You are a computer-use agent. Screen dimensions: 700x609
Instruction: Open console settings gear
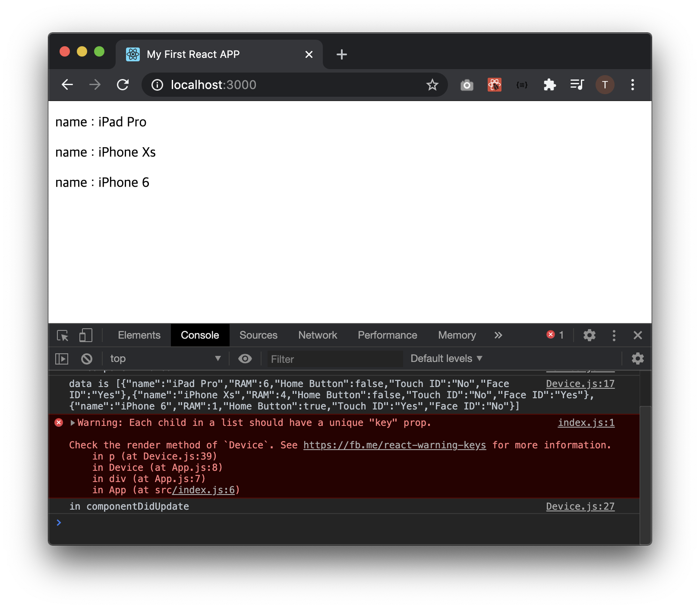coord(637,358)
